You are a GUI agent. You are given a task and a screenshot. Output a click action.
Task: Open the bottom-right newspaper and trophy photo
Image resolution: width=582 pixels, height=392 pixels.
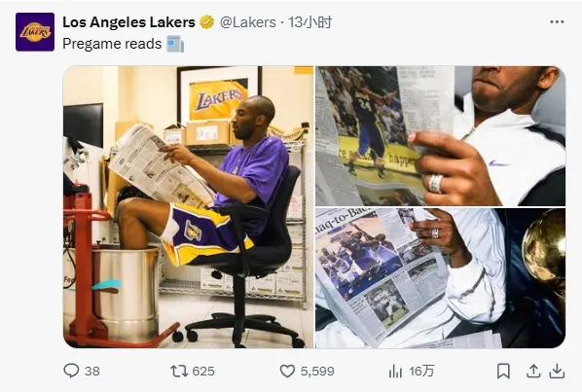pos(440,278)
